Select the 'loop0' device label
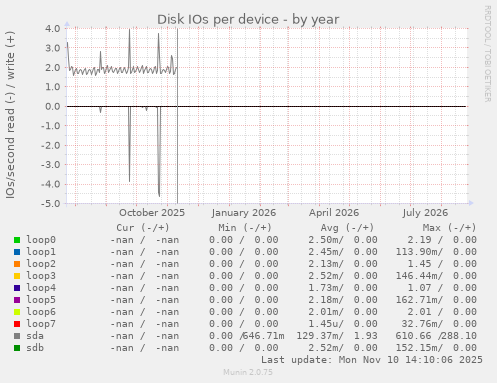The height and width of the screenshot is (383, 497). (x=41, y=240)
